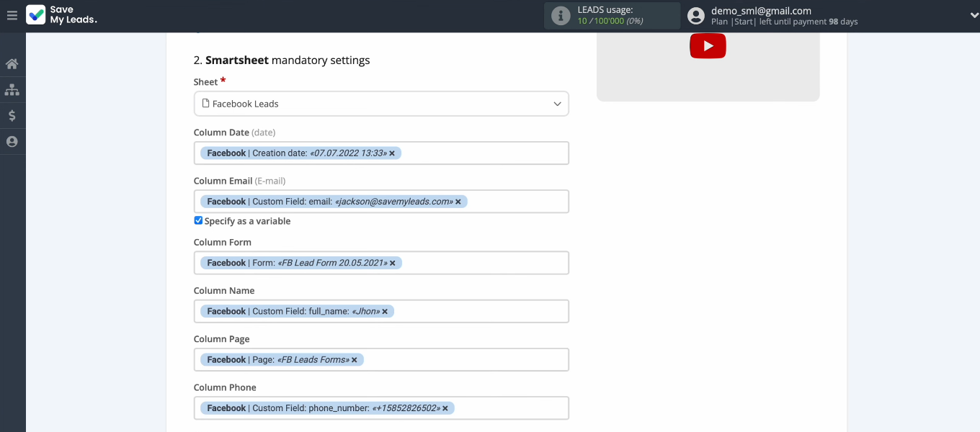Viewport: 980px width, 432px height.
Task: Click inside Column Email input field
Action: (x=381, y=202)
